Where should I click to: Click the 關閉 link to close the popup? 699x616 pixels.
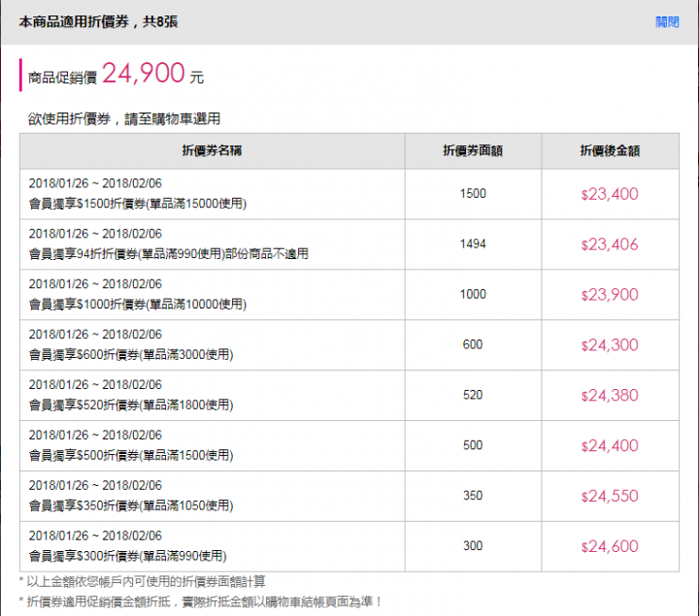point(667,21)
